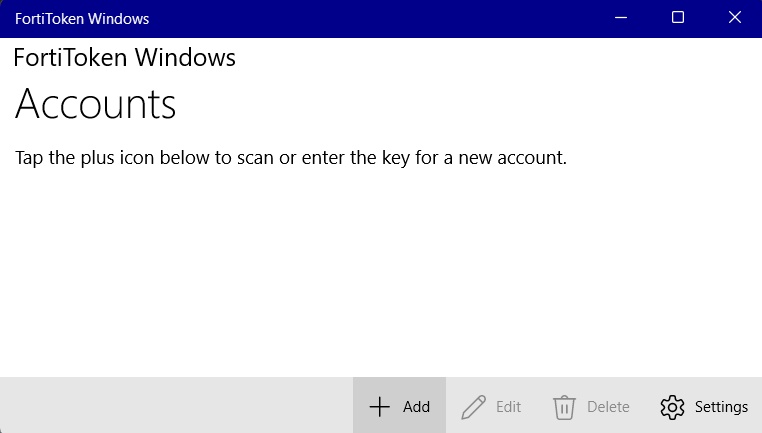Open the Settings gear icon
The image size is (762, 433).
672,406
